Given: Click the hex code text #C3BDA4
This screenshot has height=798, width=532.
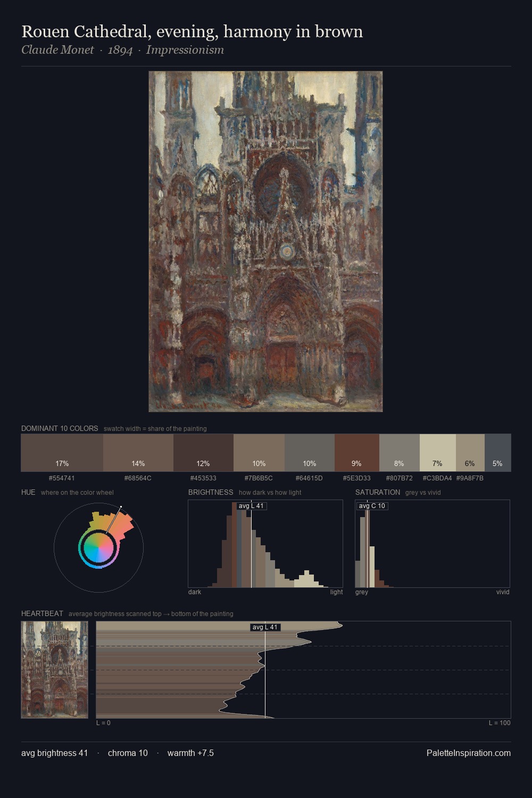Looking at the screenshot, I should pyautogui.click(x=437, y=478).
